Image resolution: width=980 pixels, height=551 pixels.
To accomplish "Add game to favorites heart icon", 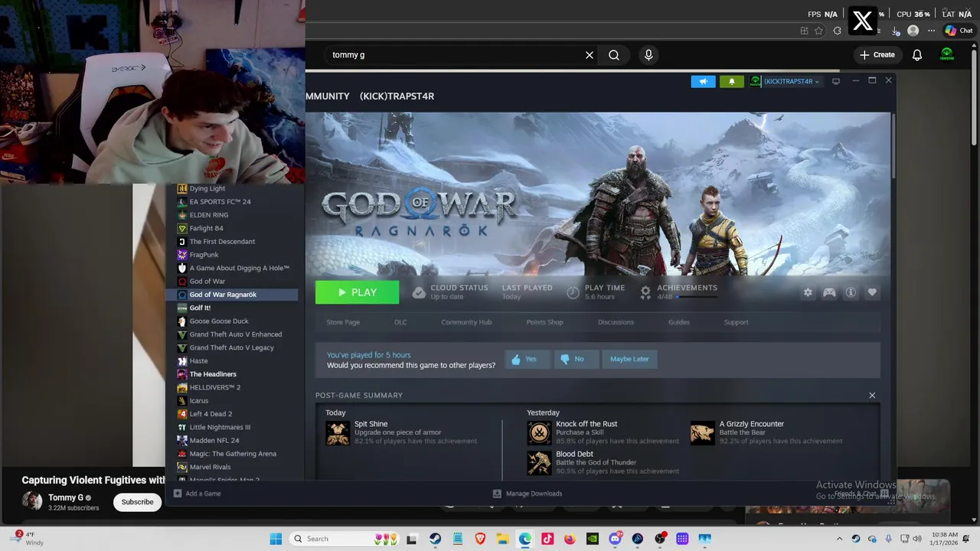I will (x=872, y=292).
